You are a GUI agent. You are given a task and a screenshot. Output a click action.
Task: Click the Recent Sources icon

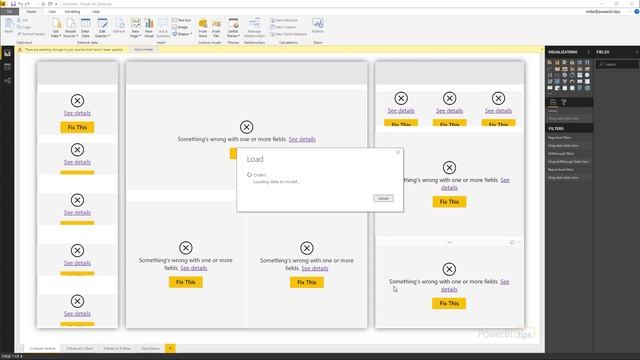coord(71,24)
